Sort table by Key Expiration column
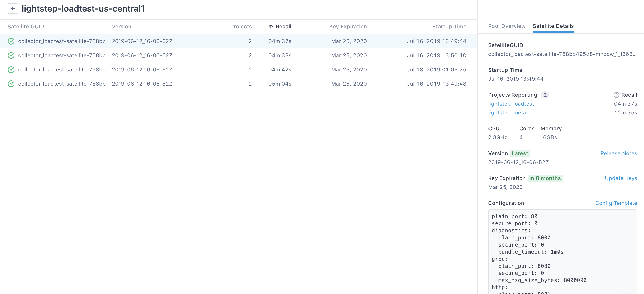 click(348, 26)
